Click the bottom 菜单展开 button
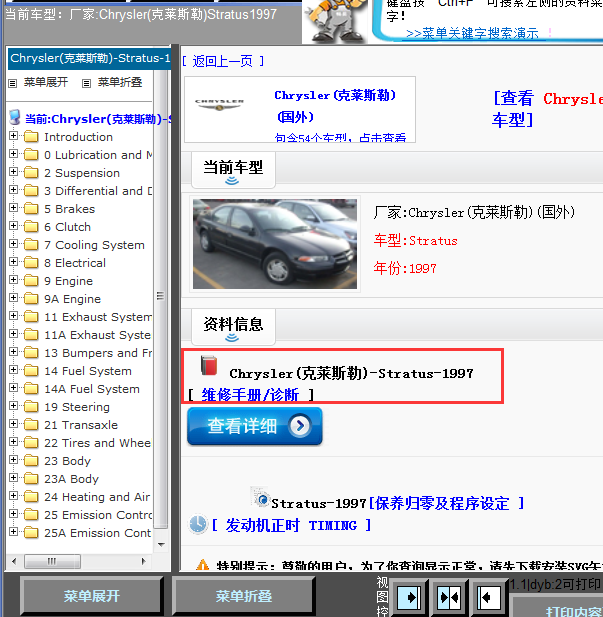Viewport: 603px width, 617px height. point(92,596)
